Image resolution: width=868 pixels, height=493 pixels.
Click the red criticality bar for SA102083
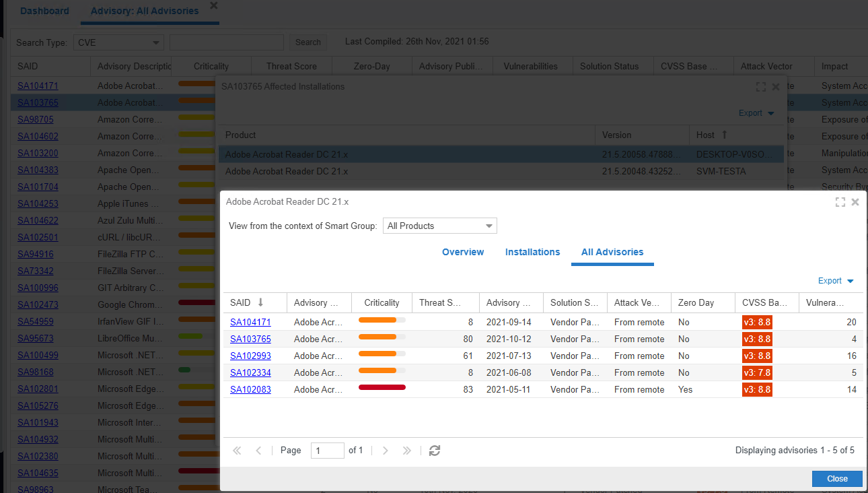coord(382,387)
